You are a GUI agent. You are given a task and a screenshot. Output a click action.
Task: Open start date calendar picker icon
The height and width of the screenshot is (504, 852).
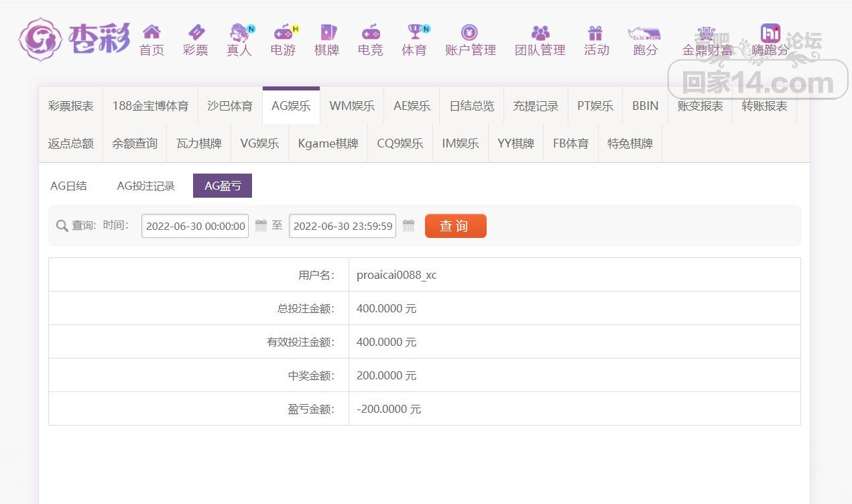(x=261, y=226)
